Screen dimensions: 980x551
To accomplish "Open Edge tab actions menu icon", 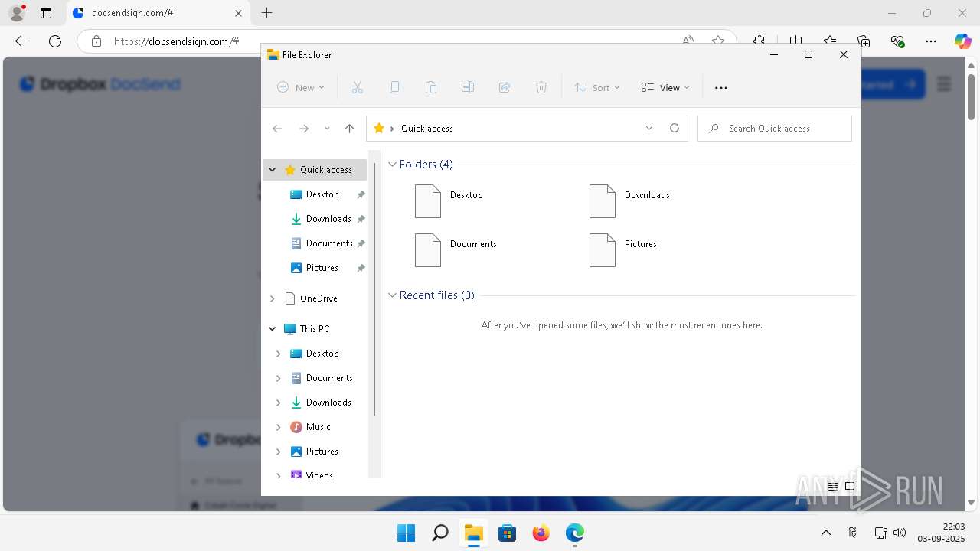I will [46, 13].
